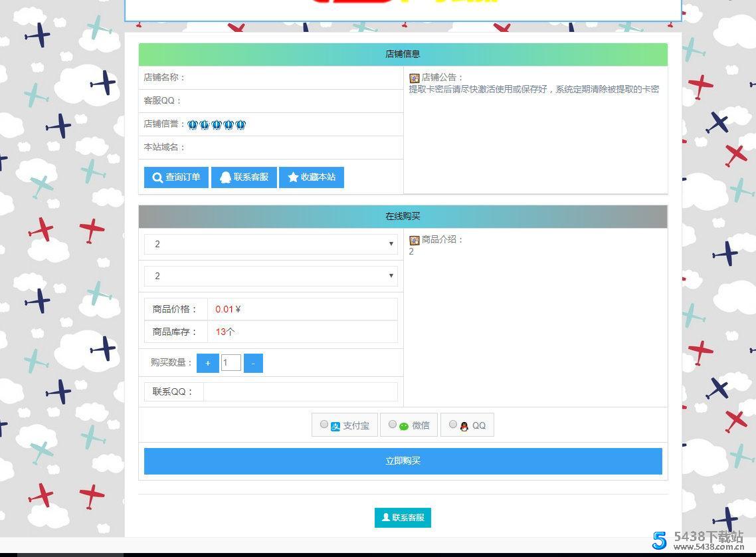Click the magnifier icon on 查询订单 button

pyautogui.click(x=157, y=177)
